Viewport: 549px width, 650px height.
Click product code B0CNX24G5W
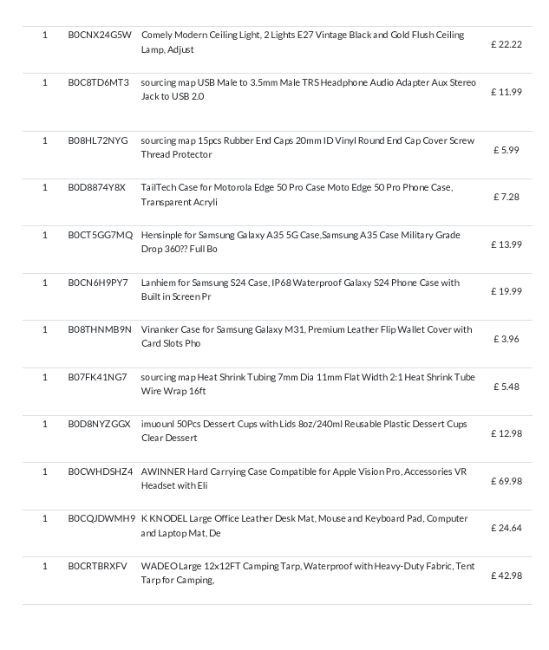(x=100, y=35)
